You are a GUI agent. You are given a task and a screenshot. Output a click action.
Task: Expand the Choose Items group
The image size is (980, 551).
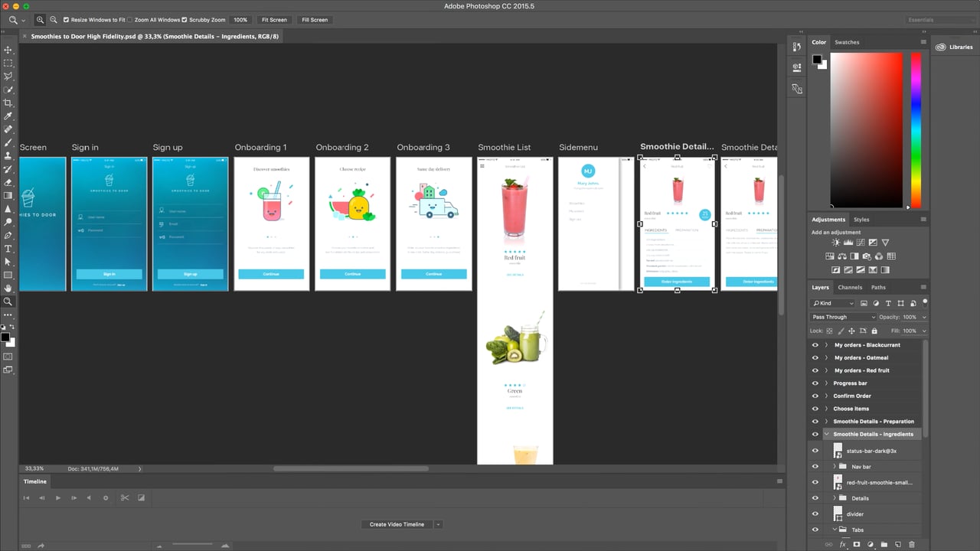pos(826,409)
